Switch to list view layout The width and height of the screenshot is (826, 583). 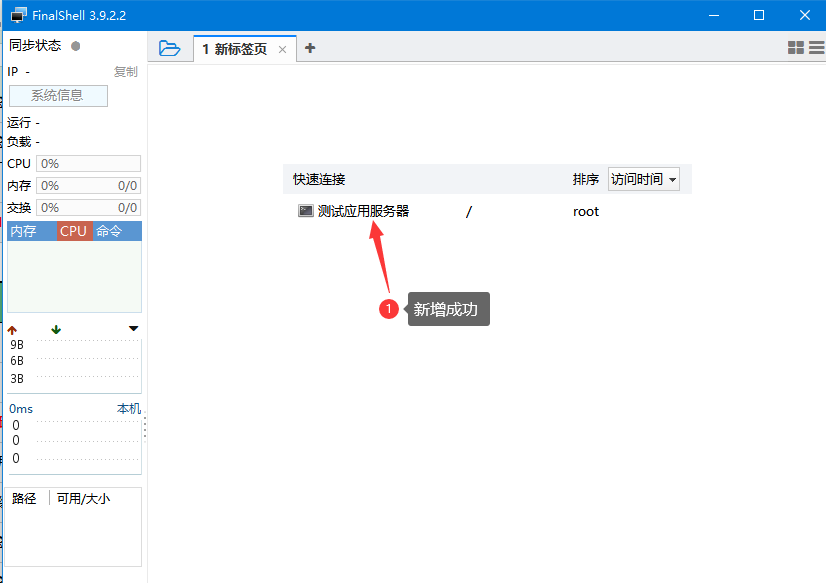click(816, 47)
